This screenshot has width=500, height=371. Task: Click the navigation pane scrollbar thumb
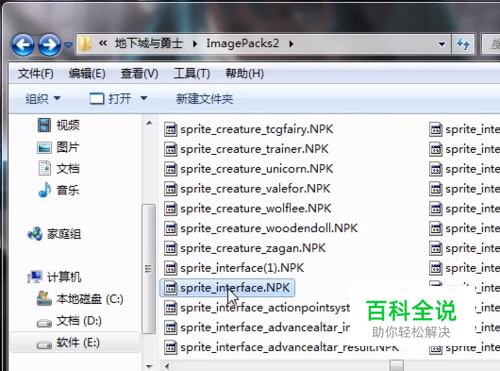click(x=148, y=269)
